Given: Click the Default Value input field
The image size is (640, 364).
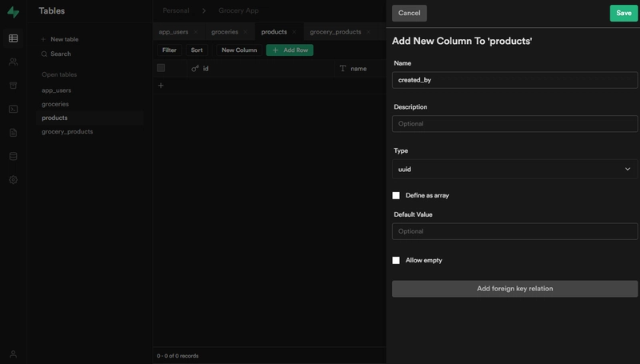Looking at the screenshot, I should [x=514, y=231].
